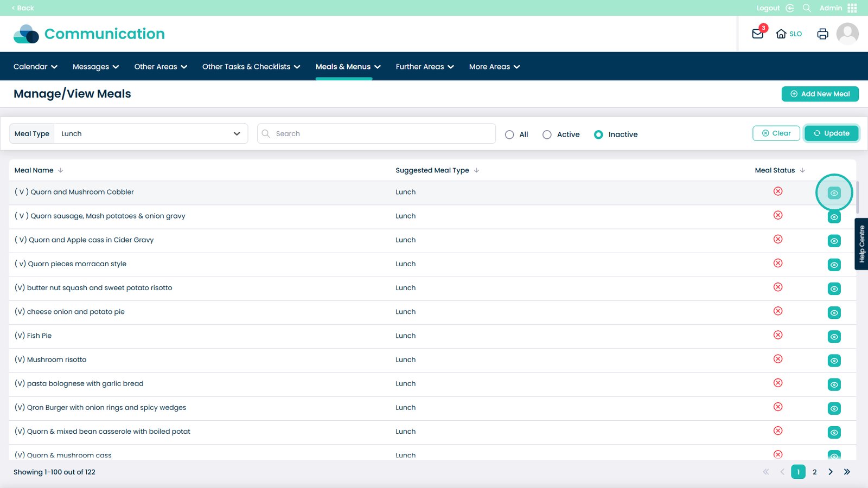
Task: Open the messages inbox envelope icon
Action: point(758,34)
